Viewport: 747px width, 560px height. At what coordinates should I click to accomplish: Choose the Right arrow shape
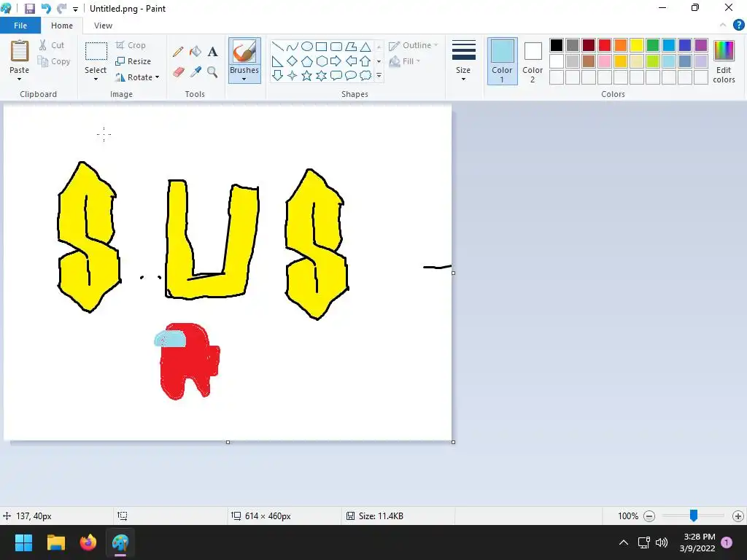pyautogui.click(x=336, y=61)
